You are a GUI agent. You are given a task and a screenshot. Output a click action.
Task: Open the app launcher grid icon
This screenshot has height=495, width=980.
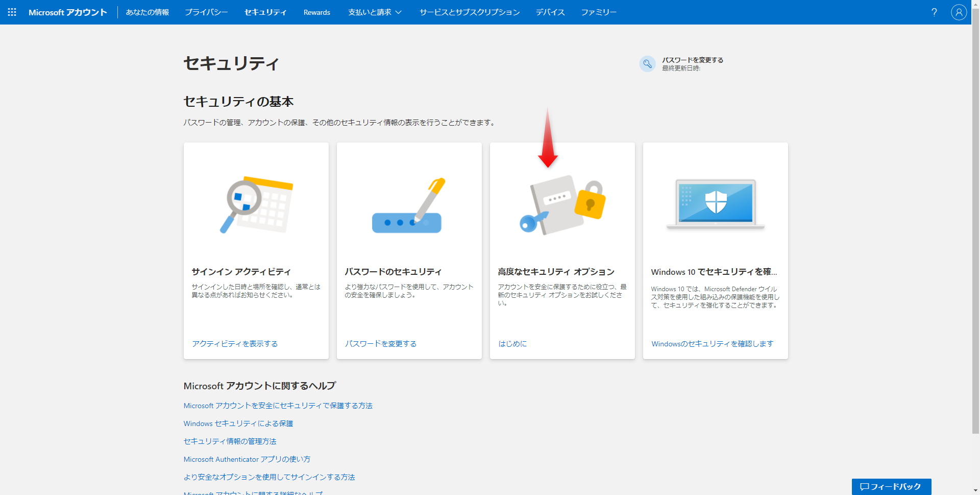pyautogui.click(x=12, y=12)
